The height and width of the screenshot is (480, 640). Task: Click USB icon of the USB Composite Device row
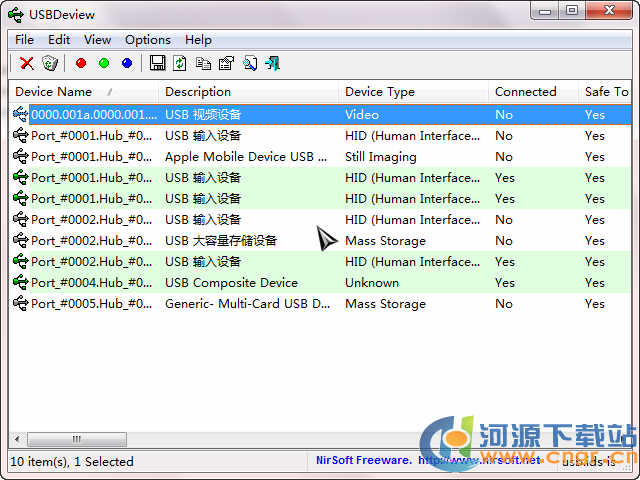[x=20, y=282]
